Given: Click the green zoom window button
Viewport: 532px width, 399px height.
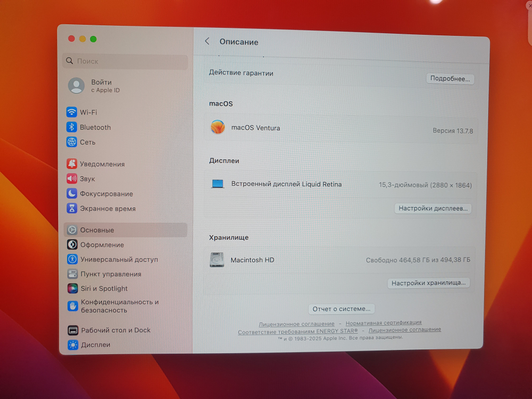Looking at the screenshot, I should 93,39.
